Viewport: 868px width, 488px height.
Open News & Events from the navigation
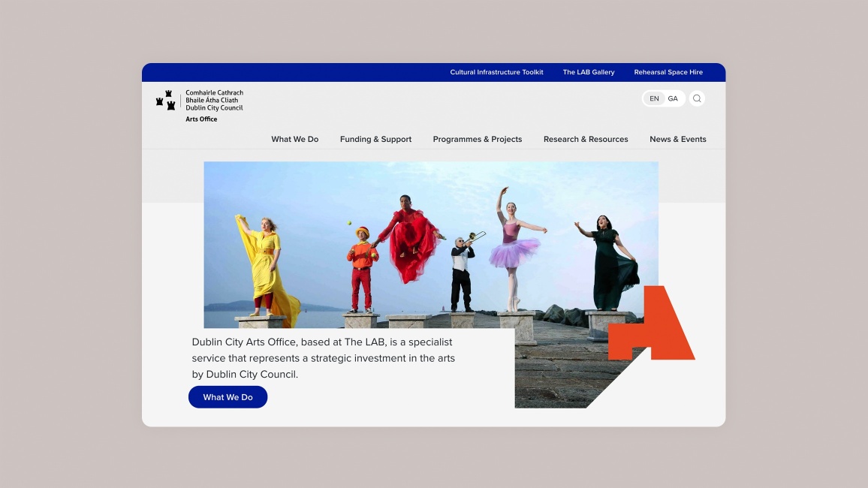coord(677,139)
